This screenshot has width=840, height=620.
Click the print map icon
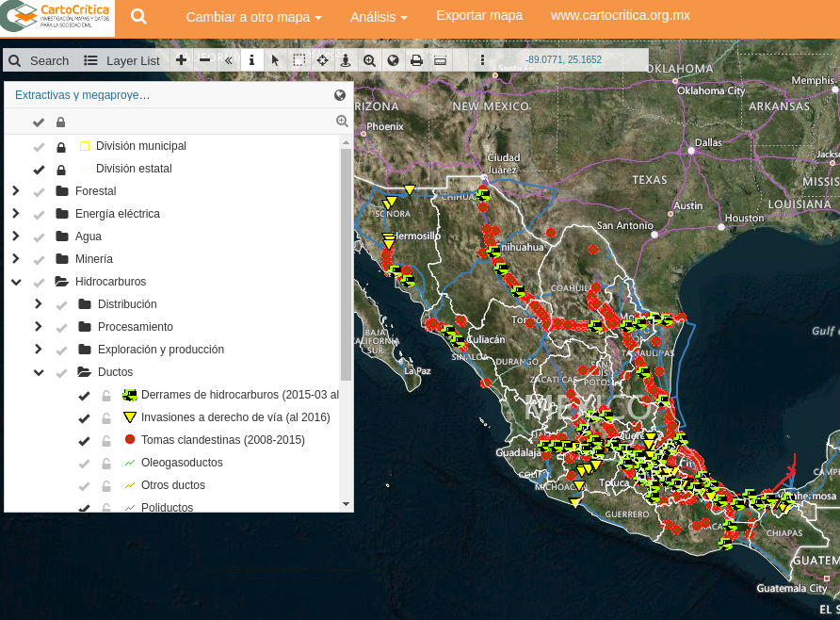click(x=416, y=60)
